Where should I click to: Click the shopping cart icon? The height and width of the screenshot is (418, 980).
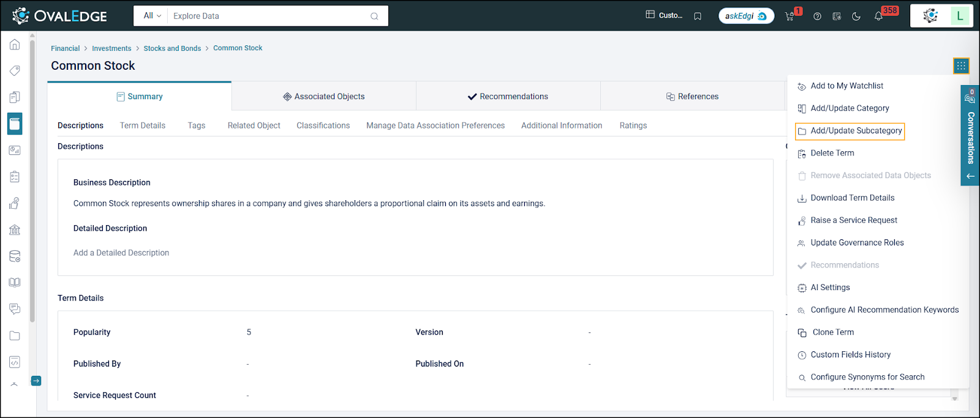click(x=790, y=17)
